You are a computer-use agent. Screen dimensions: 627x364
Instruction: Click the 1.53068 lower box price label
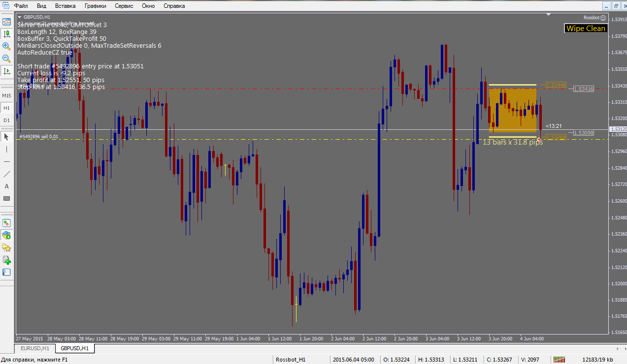click(x=556, y=137)
